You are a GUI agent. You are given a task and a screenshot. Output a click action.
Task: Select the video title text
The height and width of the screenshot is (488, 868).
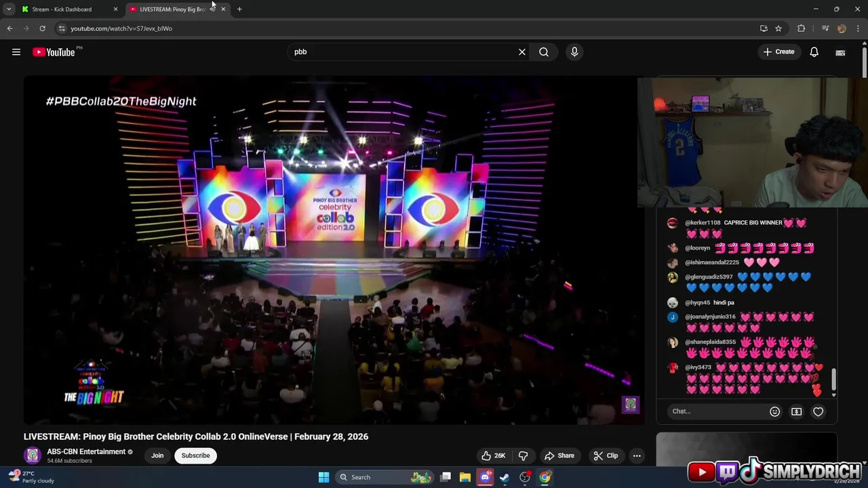point(196,436)
